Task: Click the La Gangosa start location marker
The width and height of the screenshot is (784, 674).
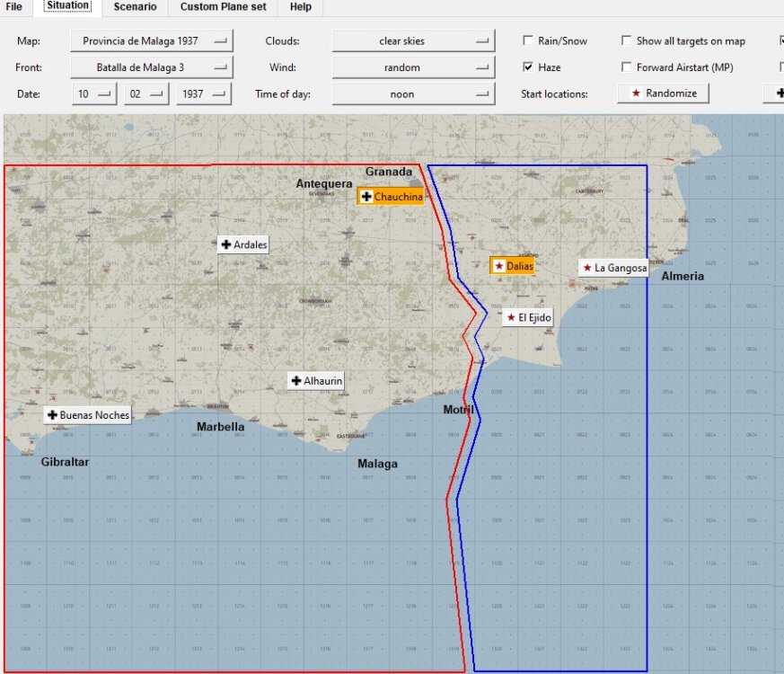Action: 615,268
